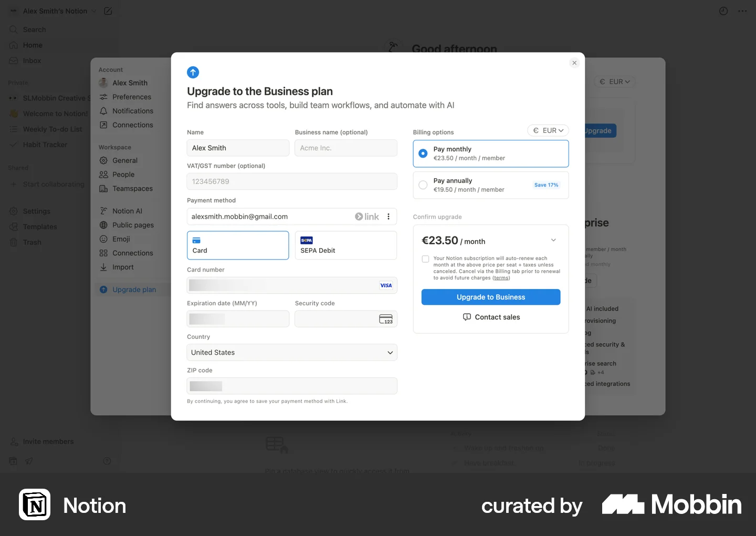Click the Card number field
Screen dimensions: 756x536
tap(292, 285)
